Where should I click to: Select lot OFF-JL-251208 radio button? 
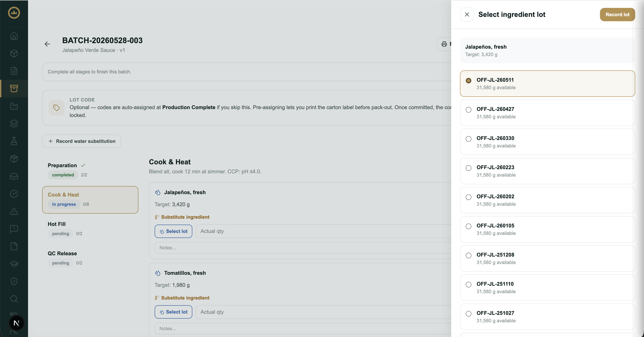[x=469, y=255]
